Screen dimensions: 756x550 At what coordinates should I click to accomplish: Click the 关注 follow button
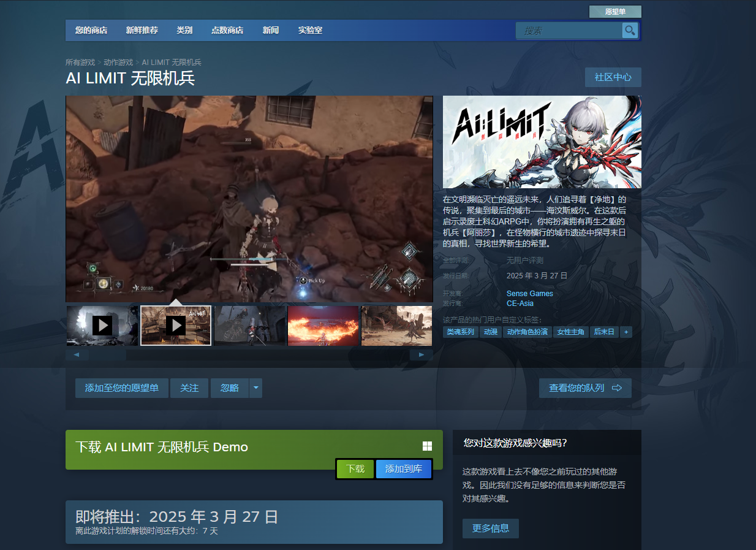pos(189,388)
